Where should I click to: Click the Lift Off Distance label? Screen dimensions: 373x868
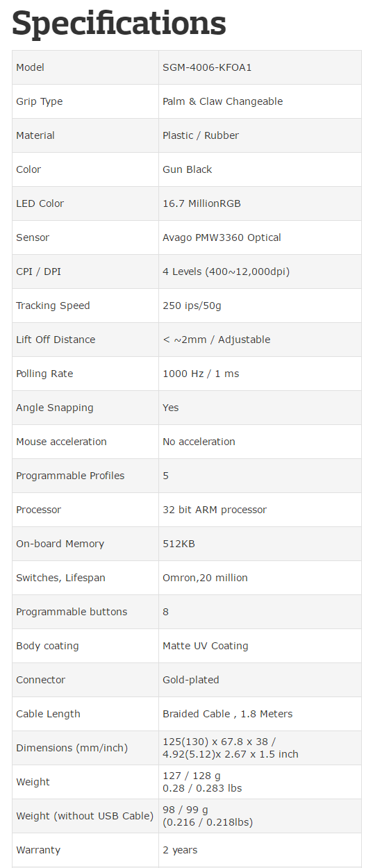click(x=56, y=340)
